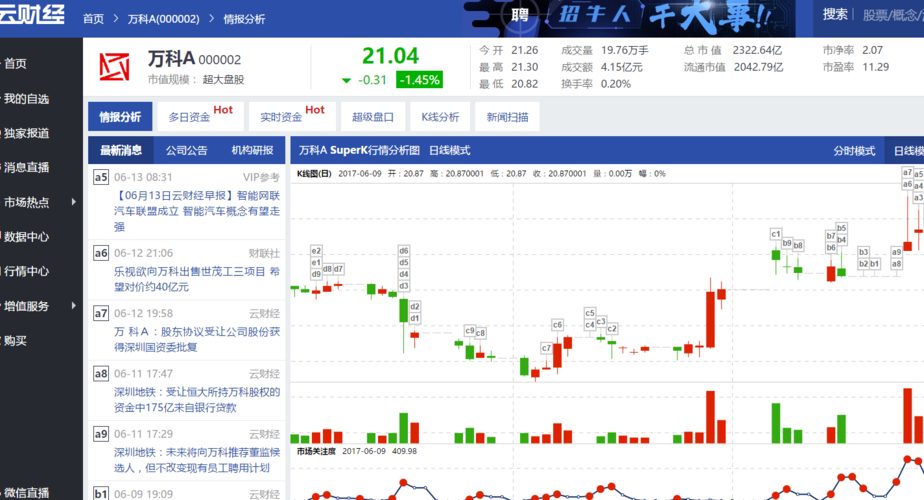Click the b1 news marker badge in list

coord(101,494)
